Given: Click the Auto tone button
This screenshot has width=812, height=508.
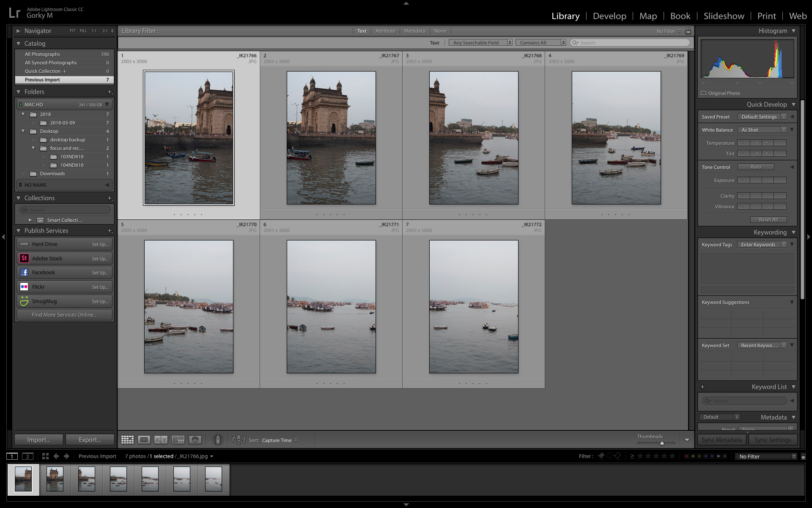Looking at the screenshot, I should [x=756, y=167].
